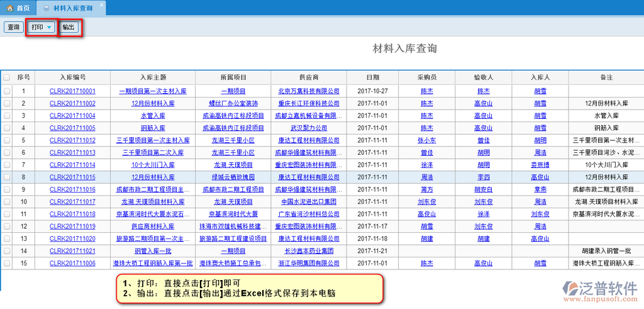Switch to the 材料入库查询 tab
Screen dimensions: 644x309
tap(72, 8)
